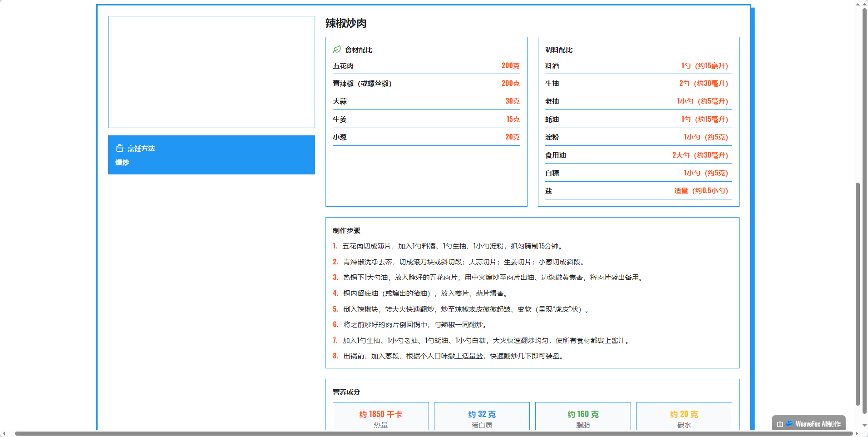Click the 约 1850 千卡 calorie card

[381, 417]
